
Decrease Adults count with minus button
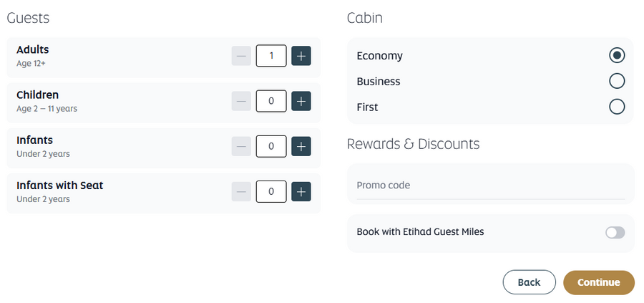pos(241,55)
